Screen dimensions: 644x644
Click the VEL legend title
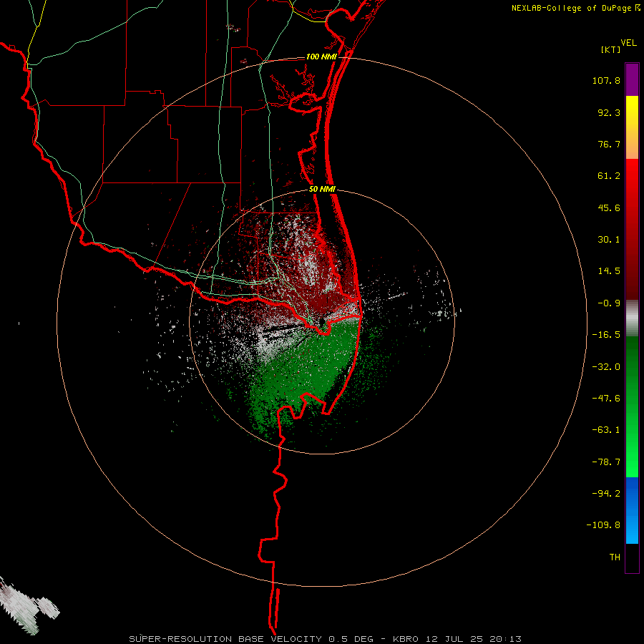point(628,43)
